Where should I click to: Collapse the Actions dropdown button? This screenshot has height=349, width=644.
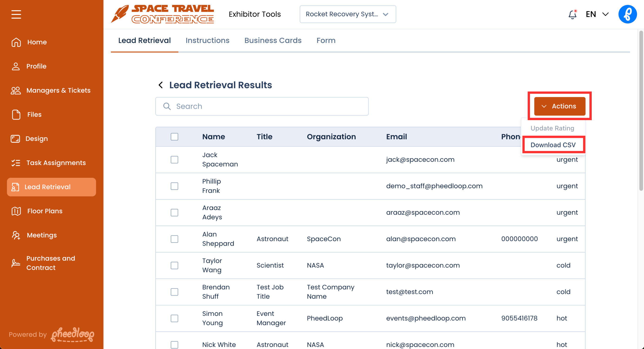559,106
